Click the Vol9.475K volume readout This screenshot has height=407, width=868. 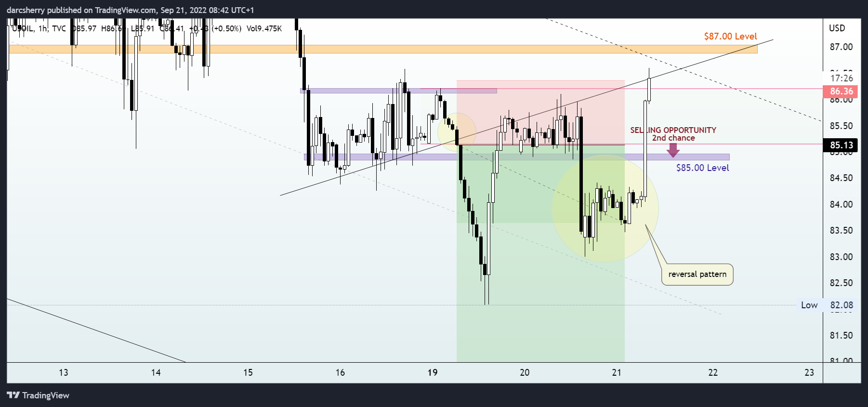[x=264, y=29]
